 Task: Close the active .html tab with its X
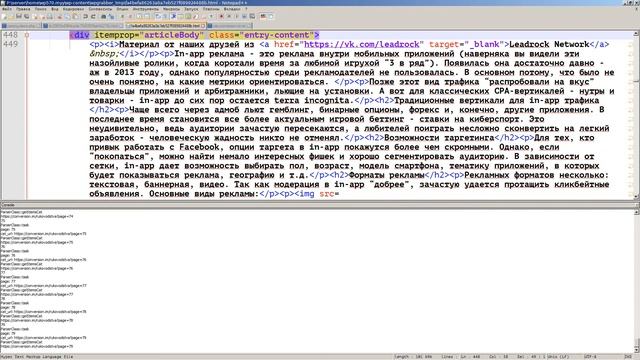(203, 26)
